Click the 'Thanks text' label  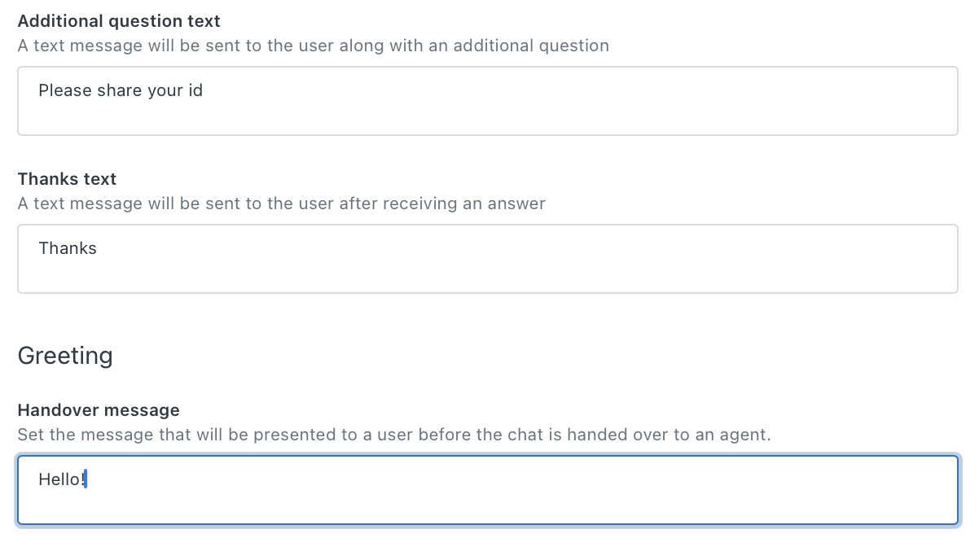point(67,178)
